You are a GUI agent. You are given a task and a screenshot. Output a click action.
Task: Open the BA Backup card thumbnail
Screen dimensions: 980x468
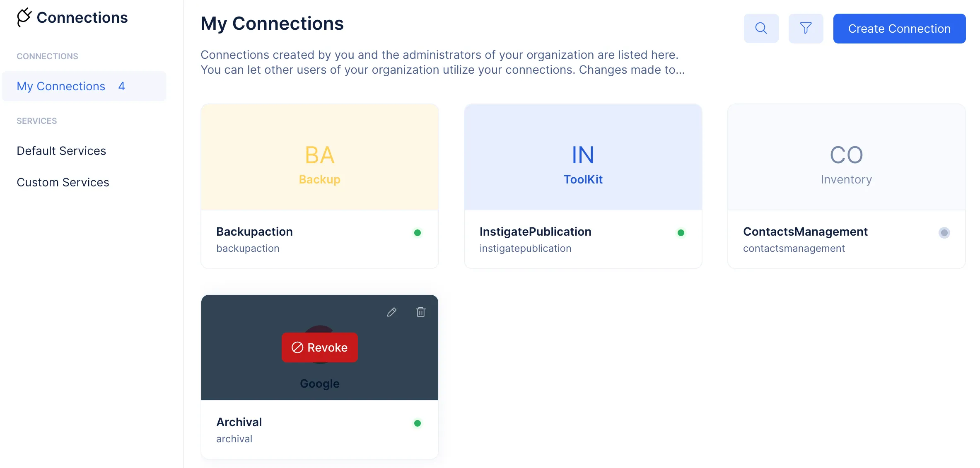(320, 157)
